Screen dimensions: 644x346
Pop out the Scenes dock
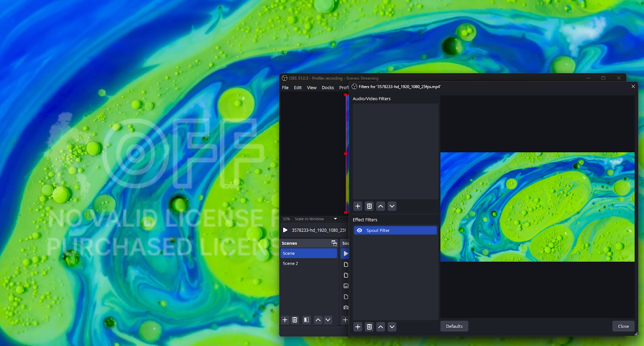pos(334,243)
